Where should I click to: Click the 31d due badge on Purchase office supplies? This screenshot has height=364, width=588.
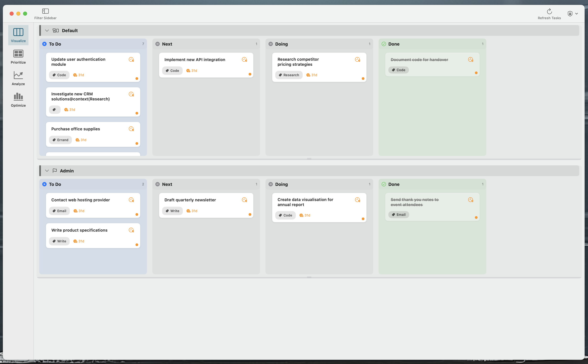(81, 140)
